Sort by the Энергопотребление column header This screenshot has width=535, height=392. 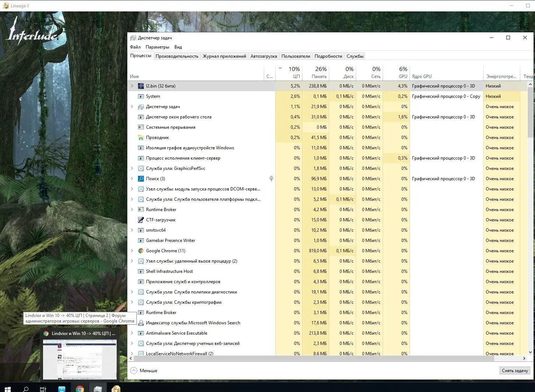(x=502, y=73)
